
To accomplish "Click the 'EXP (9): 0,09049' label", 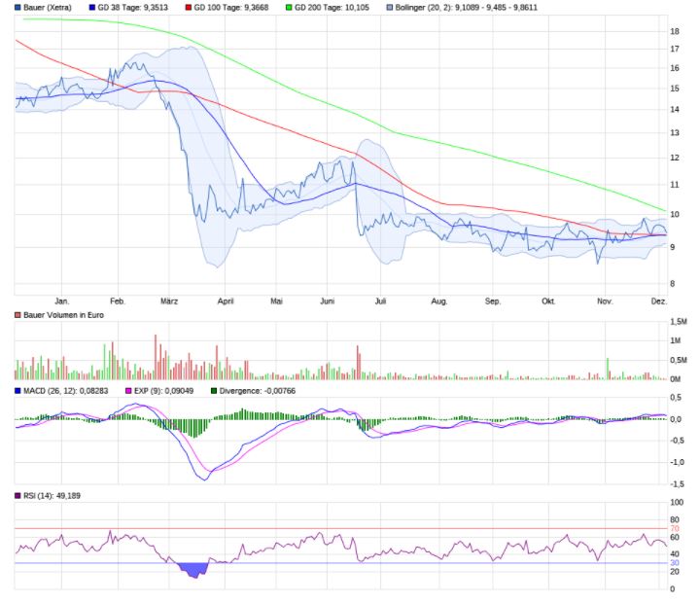I will pyautogui.click(x=164, y=391).
